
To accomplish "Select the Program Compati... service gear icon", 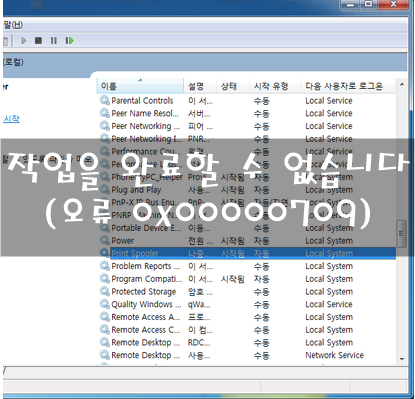I will (105, 278).
